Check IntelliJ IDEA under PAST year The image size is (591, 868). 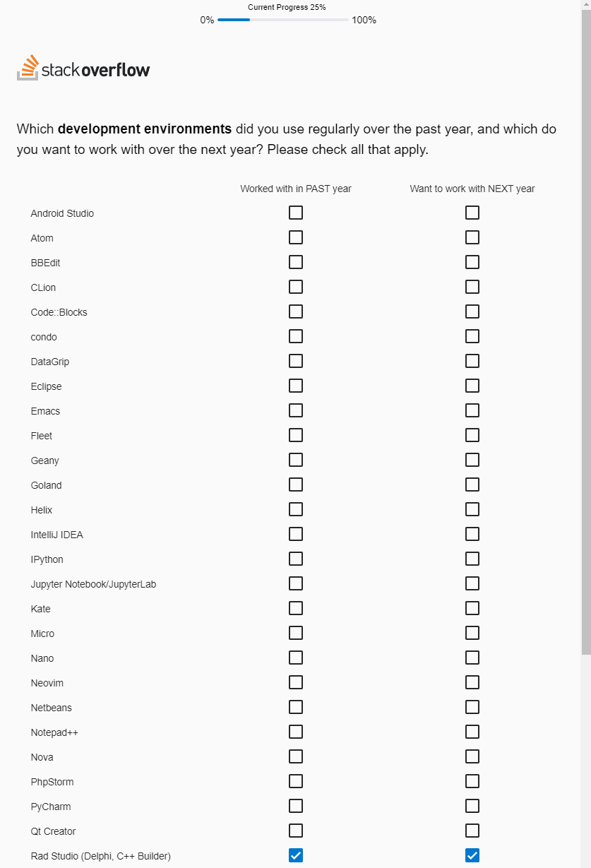click(x=295, y=534)
